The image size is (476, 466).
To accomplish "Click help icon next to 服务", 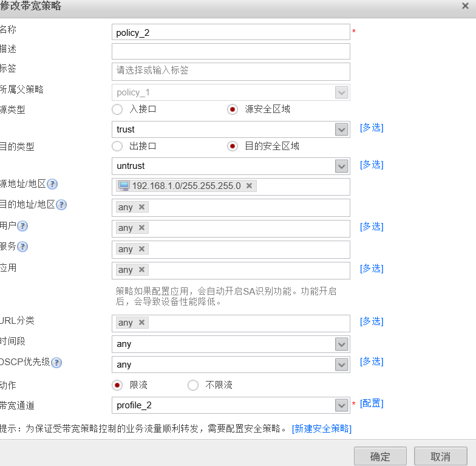I will [x=22, y=247].
